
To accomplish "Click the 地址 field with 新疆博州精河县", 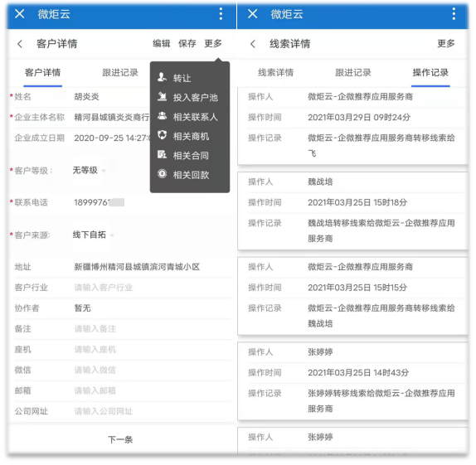I will (137, 267).
